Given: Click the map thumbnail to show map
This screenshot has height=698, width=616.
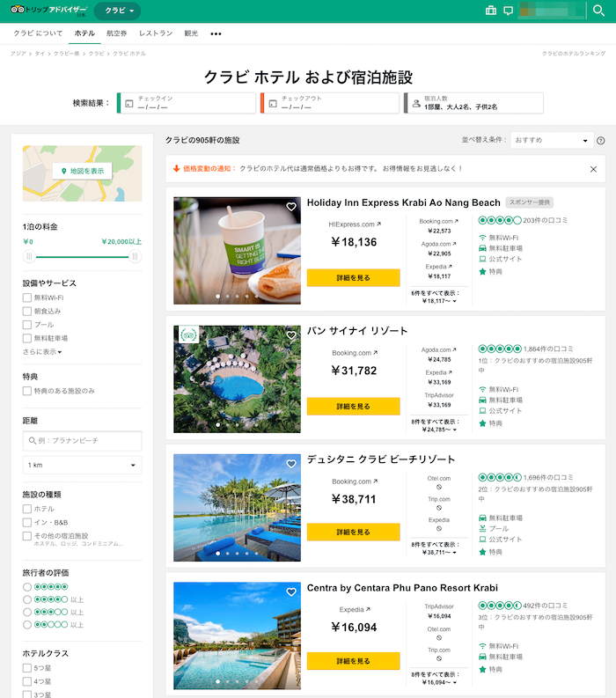Looking at the screenshot, I should point(83,173).
